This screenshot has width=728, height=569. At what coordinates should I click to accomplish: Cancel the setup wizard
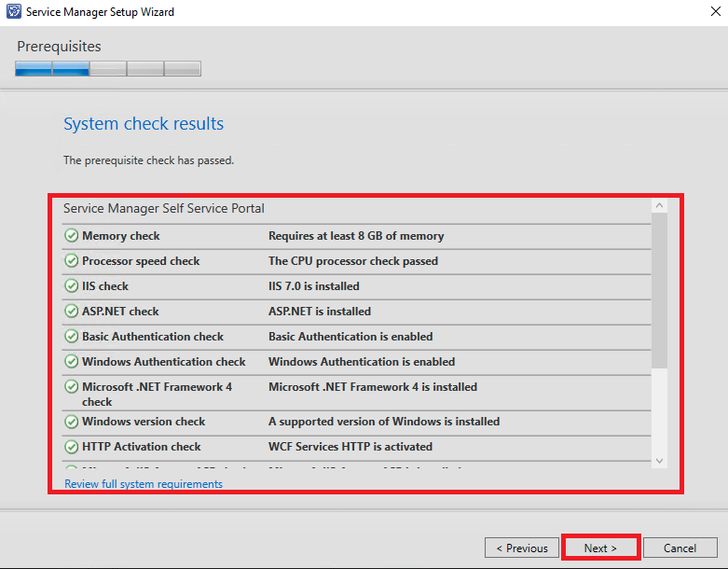[x=680, y=548]
